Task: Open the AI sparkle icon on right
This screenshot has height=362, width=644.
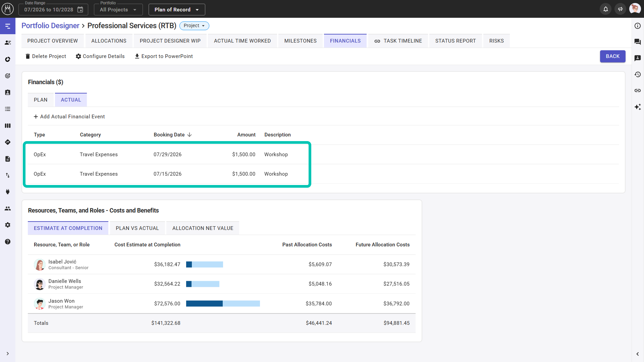Action: (x=638, y=107)
